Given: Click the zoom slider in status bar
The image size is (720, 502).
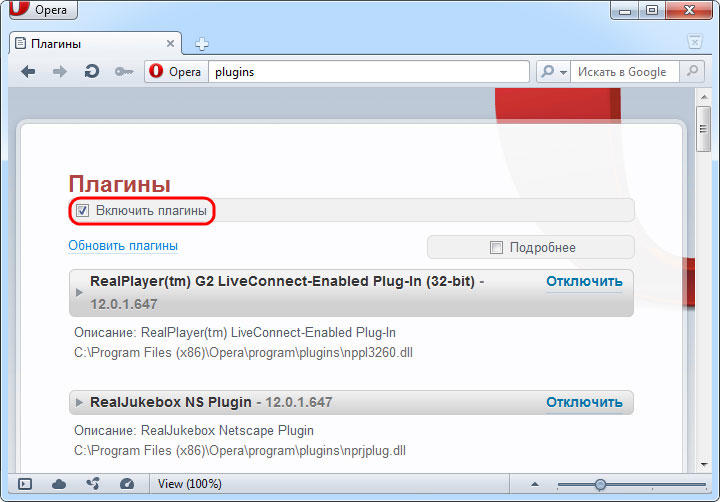Looking at the screenshot, I should pos(600,484).
